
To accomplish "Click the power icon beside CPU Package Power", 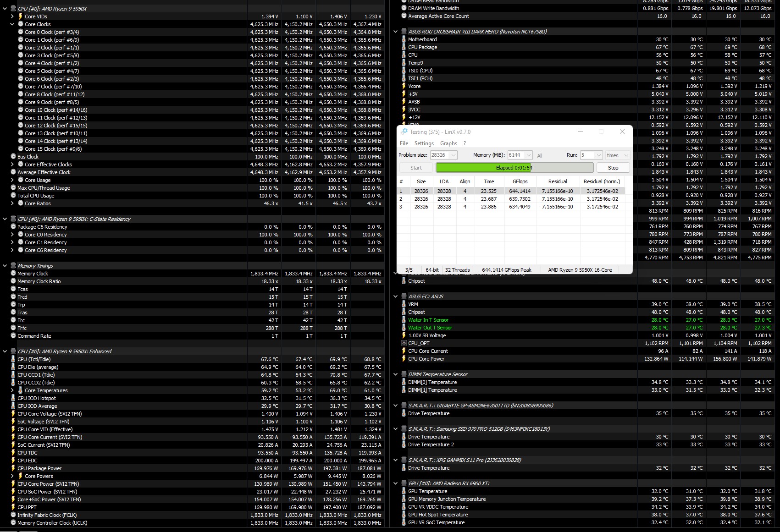I will click(x=13, y=468).
